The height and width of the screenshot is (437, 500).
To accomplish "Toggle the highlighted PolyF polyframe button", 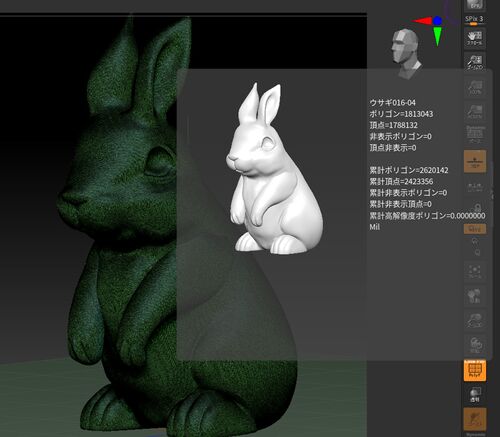I will pos(475,370).
